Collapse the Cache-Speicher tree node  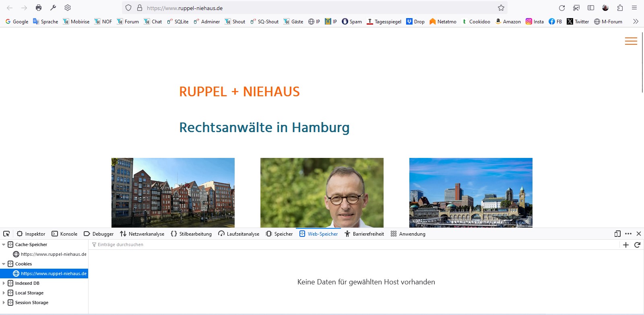pos(4,245)
